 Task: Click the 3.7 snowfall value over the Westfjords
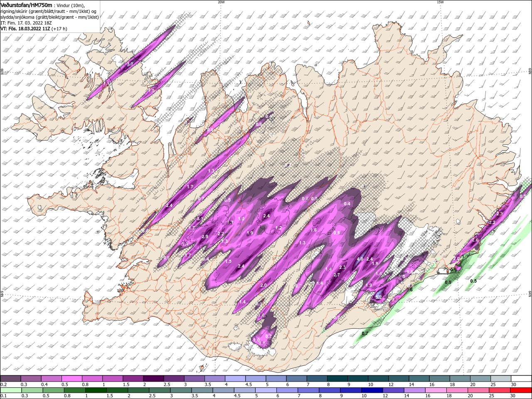[130, 64]
